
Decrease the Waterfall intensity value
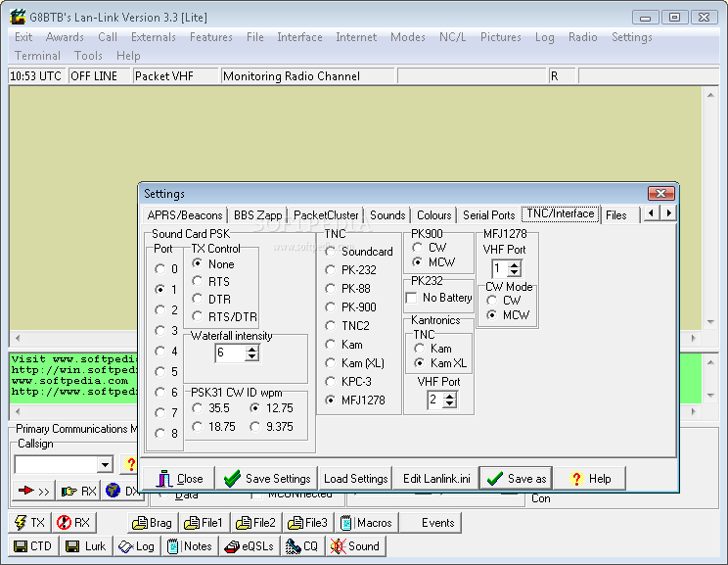(x=251, y=356)
